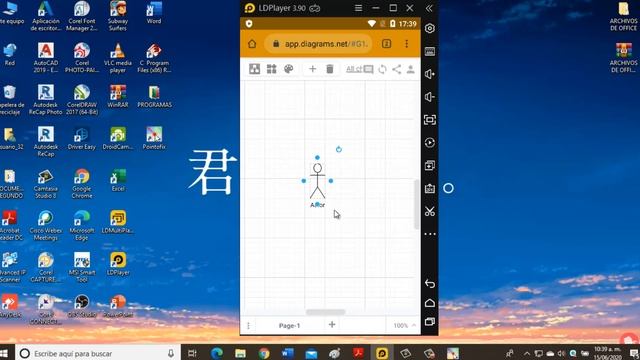Open the user account icon in diagram toolbar
The height and width of the screenshot is (360, 640).
(411, 69)
